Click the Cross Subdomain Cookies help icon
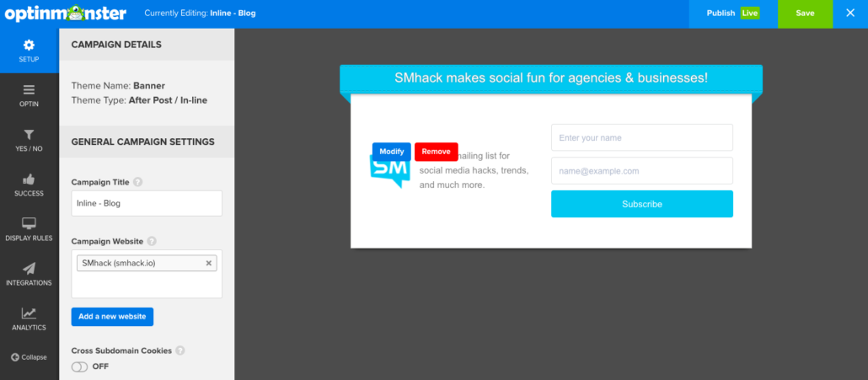 (x=179, y=351)
